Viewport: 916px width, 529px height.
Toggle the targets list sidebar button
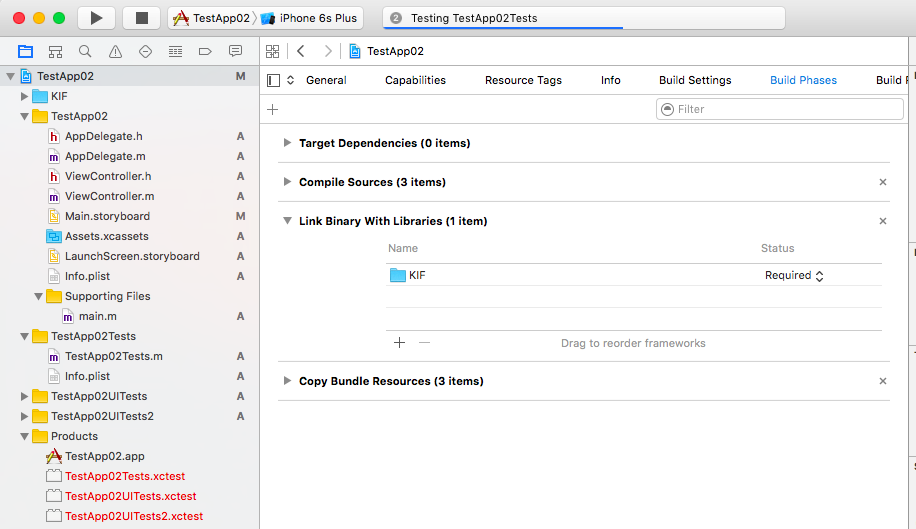274,80
